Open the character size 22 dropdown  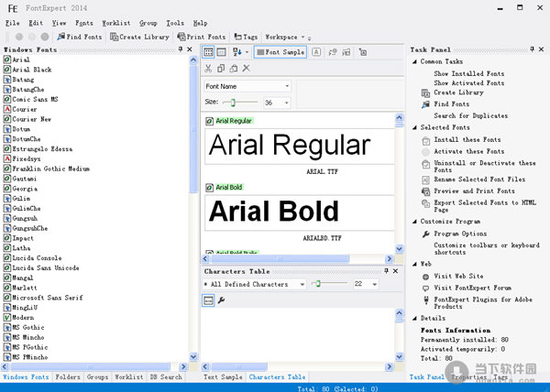tap(375, 284)
